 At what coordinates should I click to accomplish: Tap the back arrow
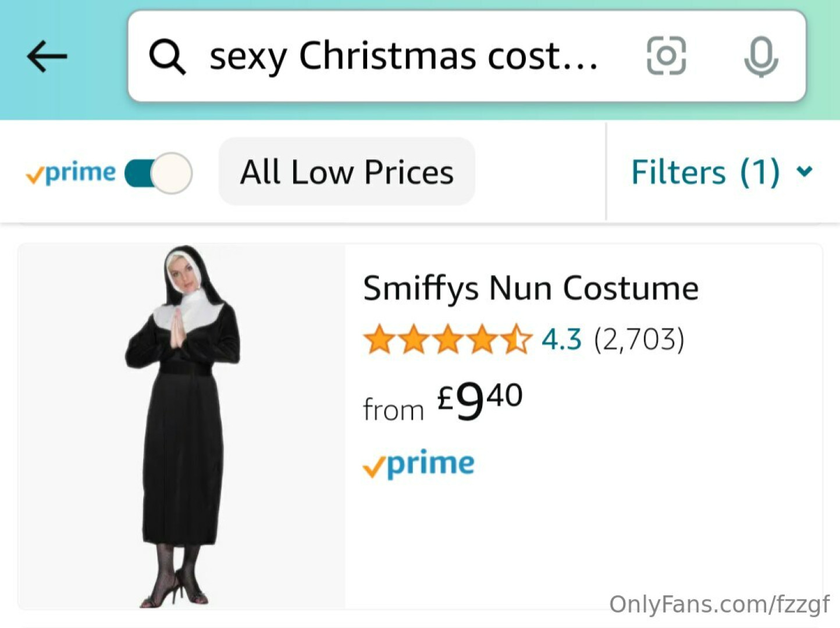(x=47, y=56)
